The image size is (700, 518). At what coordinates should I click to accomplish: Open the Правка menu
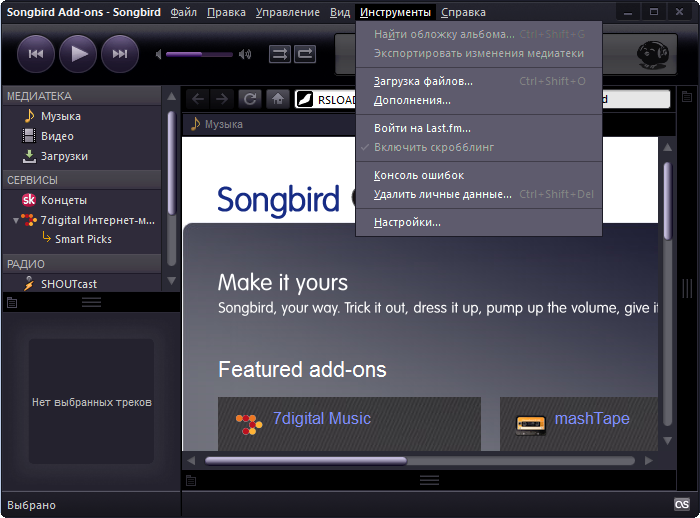point(226,13)
